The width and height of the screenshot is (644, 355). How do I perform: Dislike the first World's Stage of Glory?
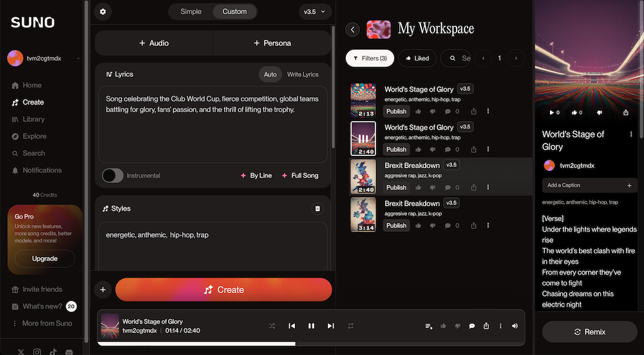tap(433, 111)
